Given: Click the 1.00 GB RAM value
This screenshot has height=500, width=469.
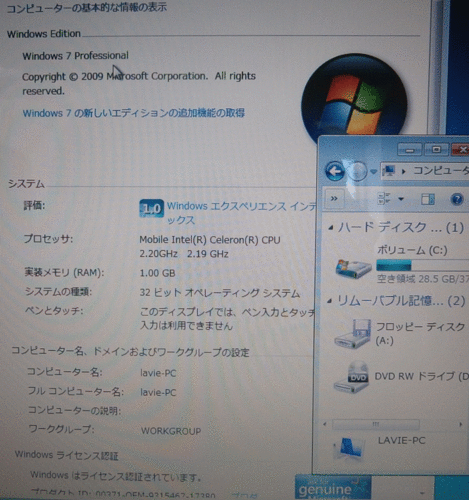Looking at the screenshot, I should pyautogui.click(x=157, y=273).
